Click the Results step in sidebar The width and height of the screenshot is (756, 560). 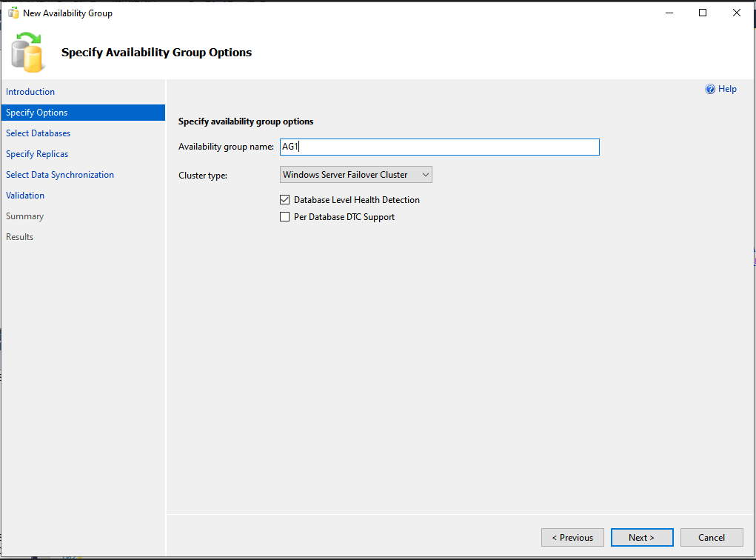[20, 237]
